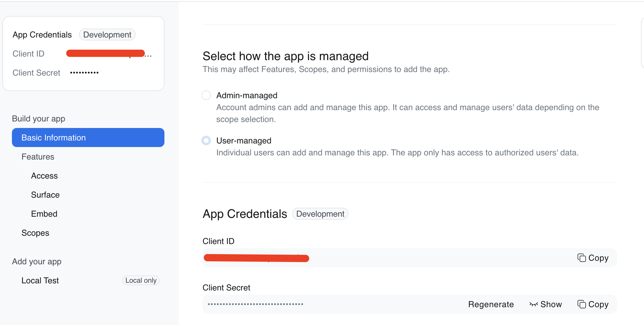This screenshot has height=325, width=644.
Task: Select the User-managed radio option
Action: [206, 140]
